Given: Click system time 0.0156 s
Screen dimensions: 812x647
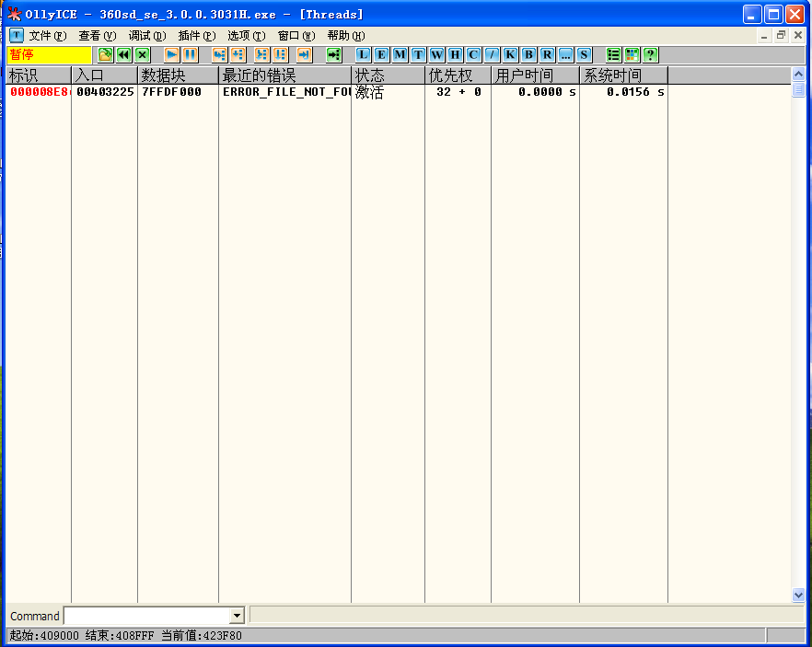Looking at the screenshot, I should 635,92.
